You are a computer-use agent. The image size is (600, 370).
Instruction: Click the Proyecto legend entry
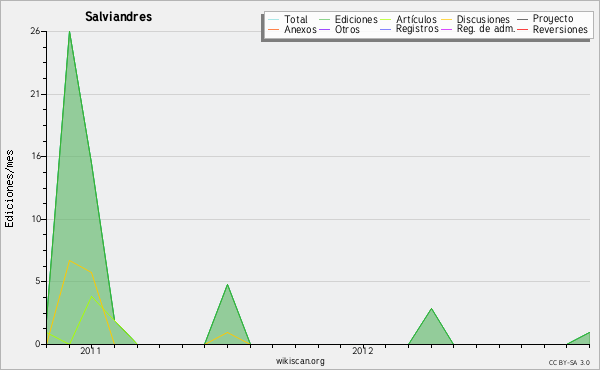[545, 19]
